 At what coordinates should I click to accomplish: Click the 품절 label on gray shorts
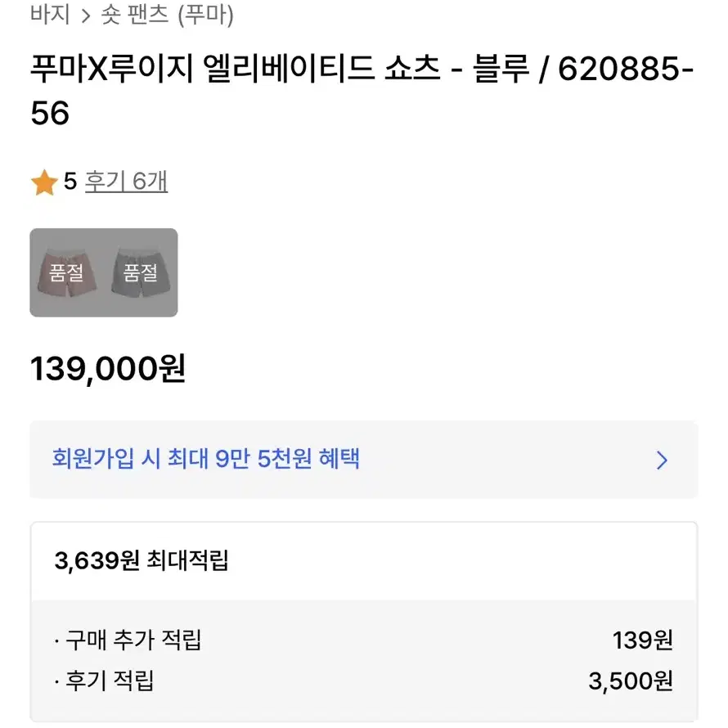click(140, 272)
